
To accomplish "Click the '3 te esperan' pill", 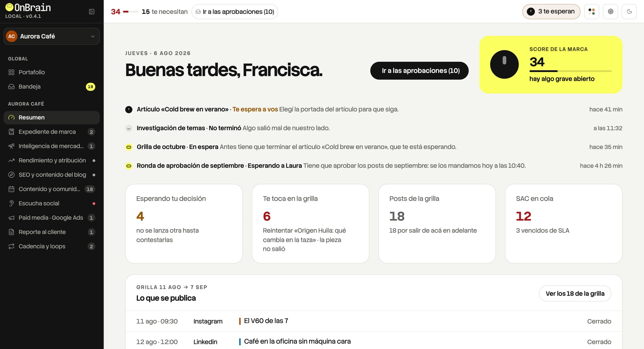I will [551, 11].
